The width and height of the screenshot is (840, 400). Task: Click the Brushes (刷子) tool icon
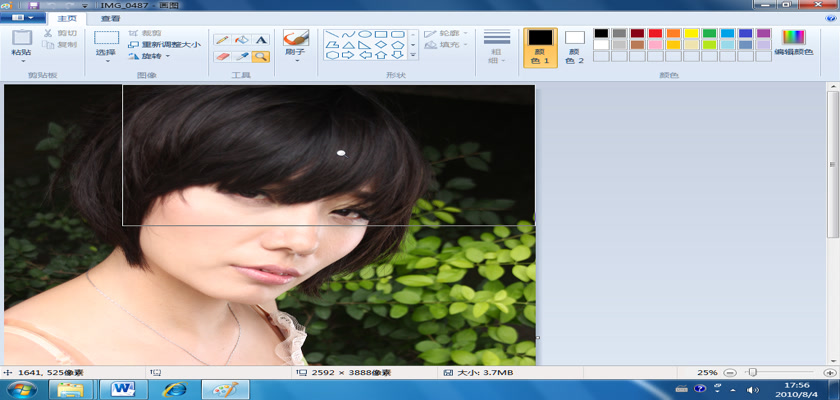[x=295, y=38]
